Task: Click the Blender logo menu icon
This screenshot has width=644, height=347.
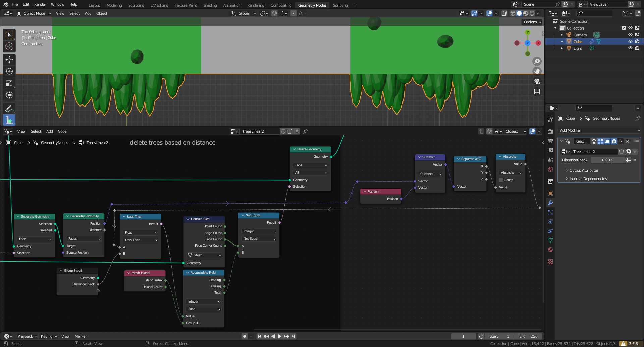Action: pos(6,4)
